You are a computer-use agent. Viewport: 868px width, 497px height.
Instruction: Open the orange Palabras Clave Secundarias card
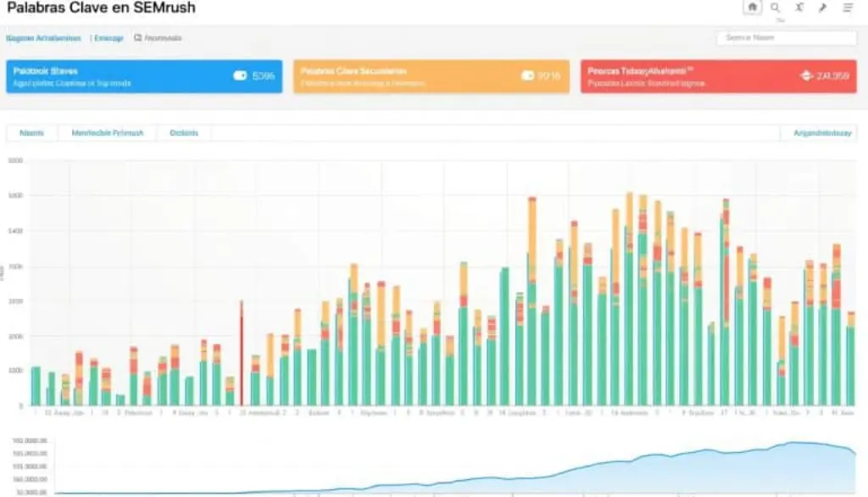[x=431, y=76]
